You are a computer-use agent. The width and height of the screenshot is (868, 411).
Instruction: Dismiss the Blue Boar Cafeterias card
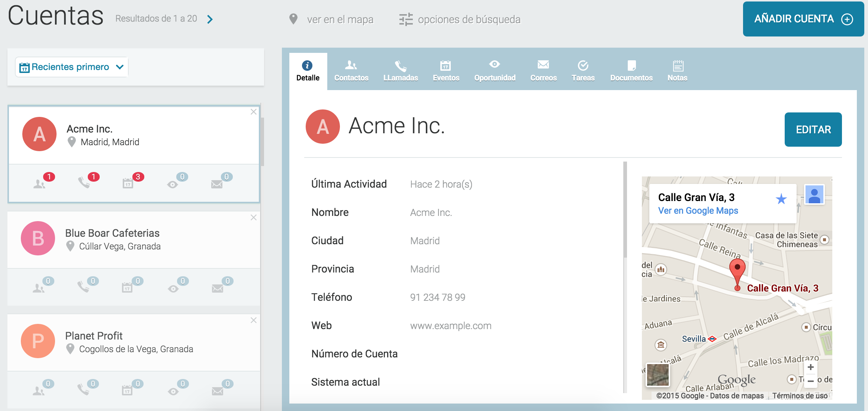pos(254,217)
